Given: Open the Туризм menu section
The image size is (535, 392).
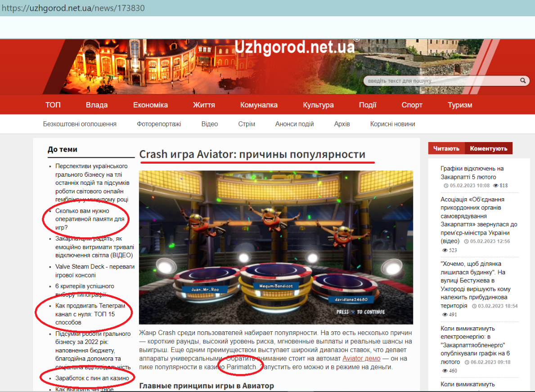Looking at the screenshot, I should tap(460, 105).
